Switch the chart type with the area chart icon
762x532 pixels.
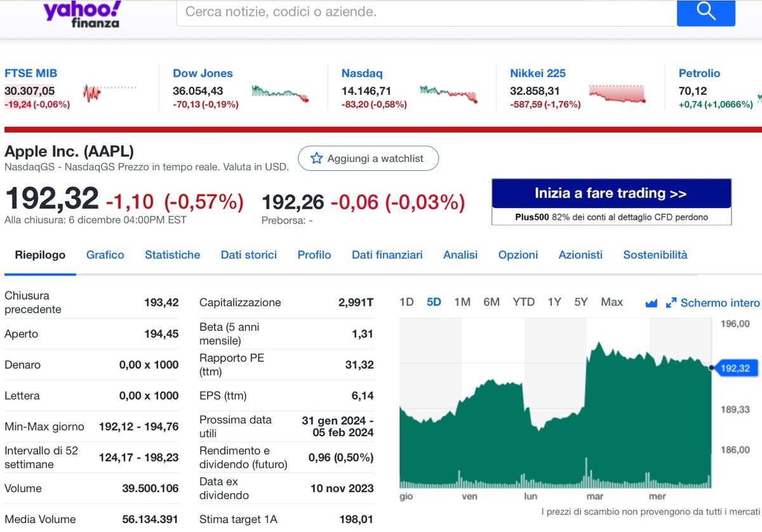(x=651, y=303)
